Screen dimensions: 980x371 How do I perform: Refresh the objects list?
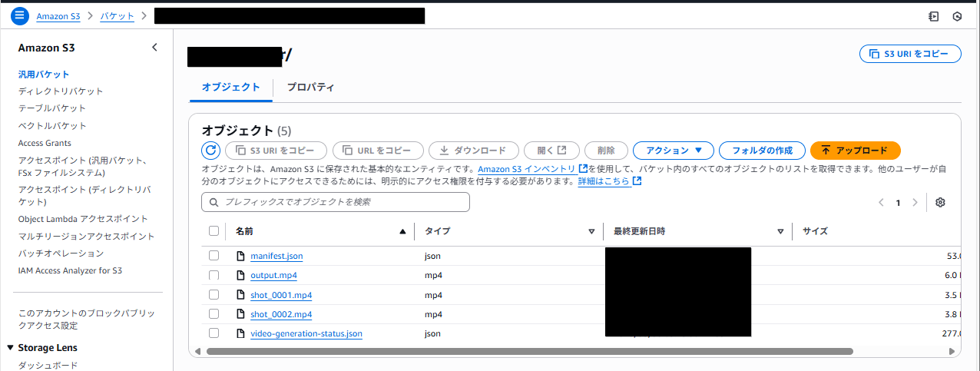[211, 151]
